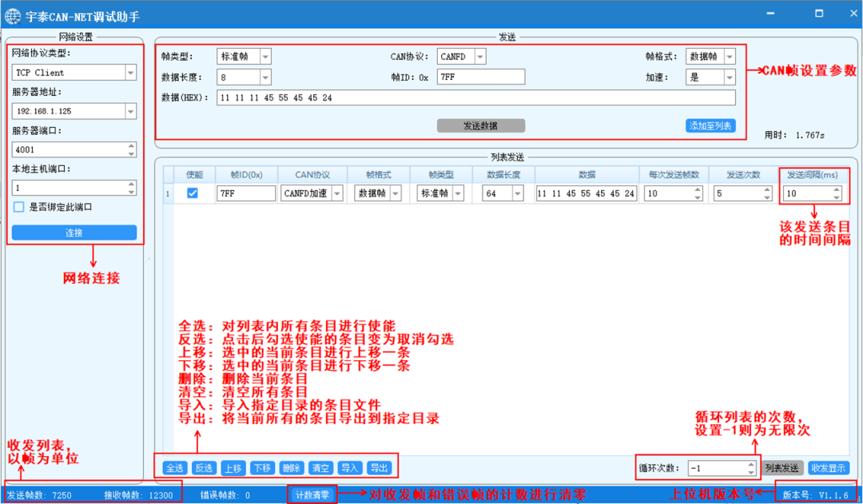Viewport: 863px width, 504px height.
Task: Send the frame with 发送数据
Action: point(480,125)
